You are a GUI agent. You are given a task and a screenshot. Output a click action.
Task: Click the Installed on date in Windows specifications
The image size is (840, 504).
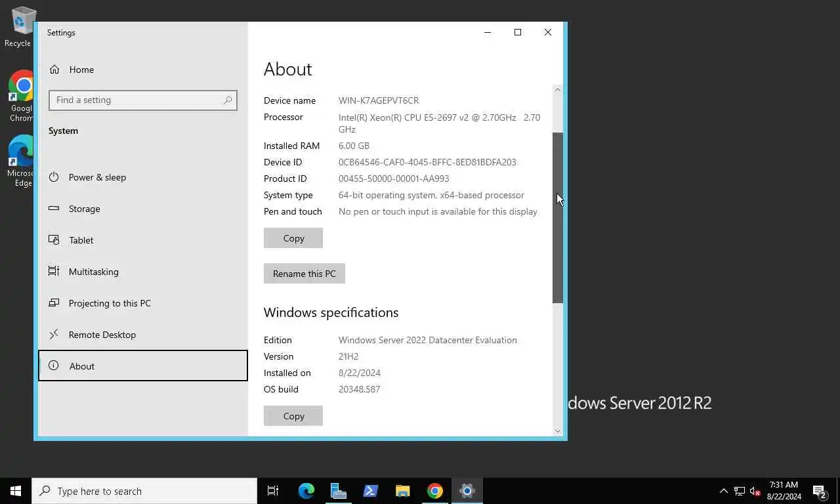[x=360, y=373]
